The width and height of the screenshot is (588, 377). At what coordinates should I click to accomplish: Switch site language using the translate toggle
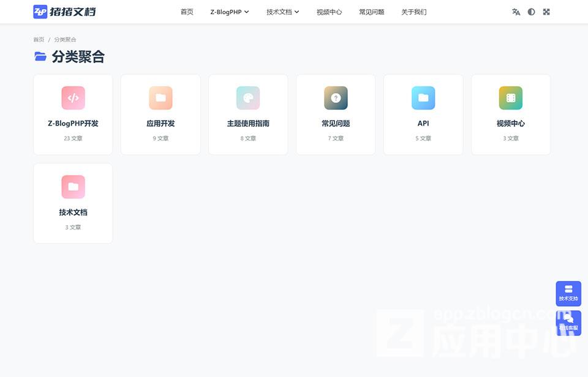coord(516,12)
